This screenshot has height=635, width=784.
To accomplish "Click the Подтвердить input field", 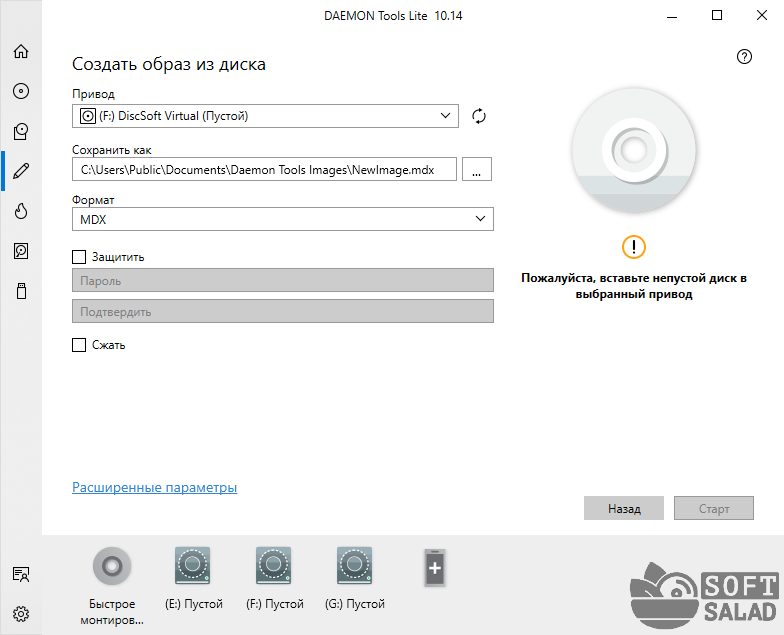I will coord(282,311).
